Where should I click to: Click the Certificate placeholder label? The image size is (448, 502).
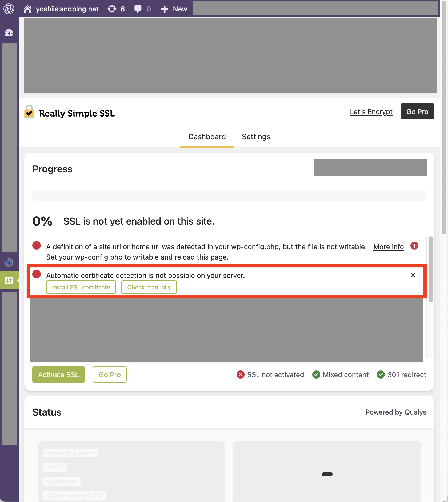pyautogui.click(x=62, y=481)
